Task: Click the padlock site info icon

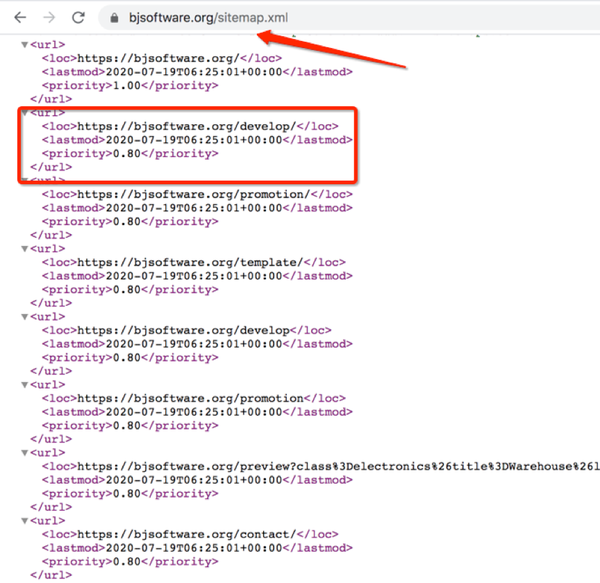Action: (114, 18)
